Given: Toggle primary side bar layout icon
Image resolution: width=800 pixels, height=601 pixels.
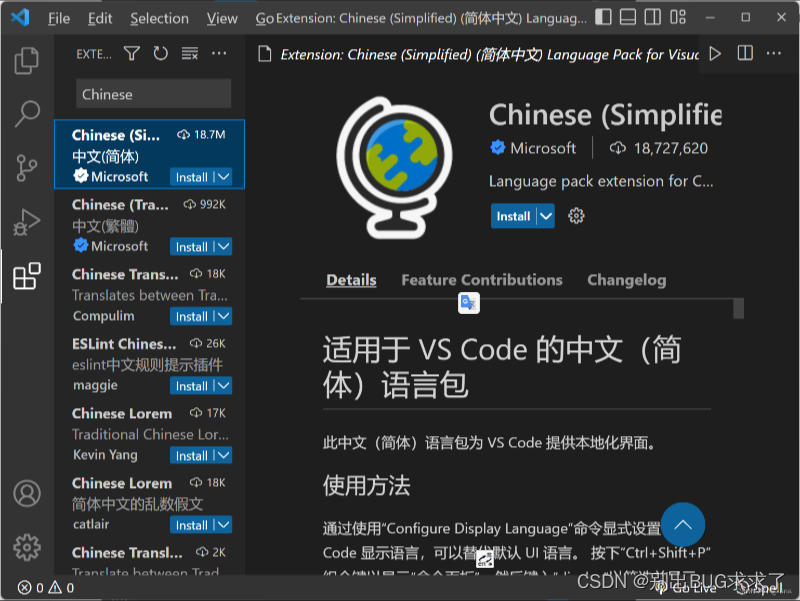Looking at the screenshot, I should coord(603,17).
